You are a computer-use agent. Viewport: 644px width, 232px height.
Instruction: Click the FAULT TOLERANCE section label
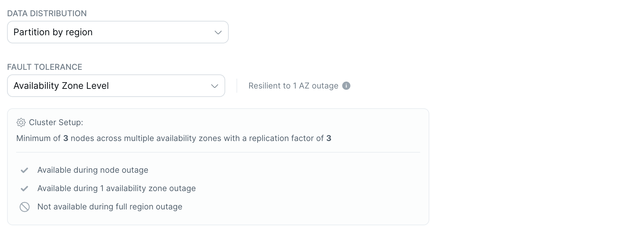(x=44, y=67)
